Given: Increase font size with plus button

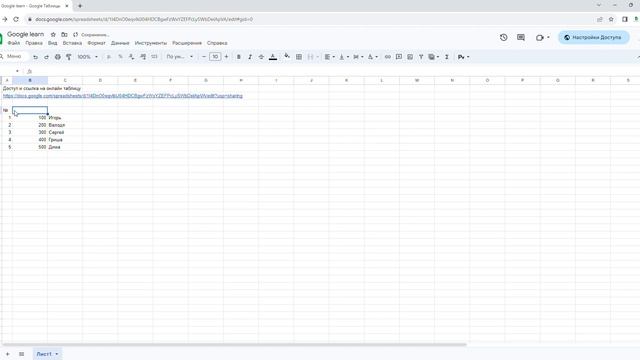Looking at the screenshot, I should tap(226, 57).
